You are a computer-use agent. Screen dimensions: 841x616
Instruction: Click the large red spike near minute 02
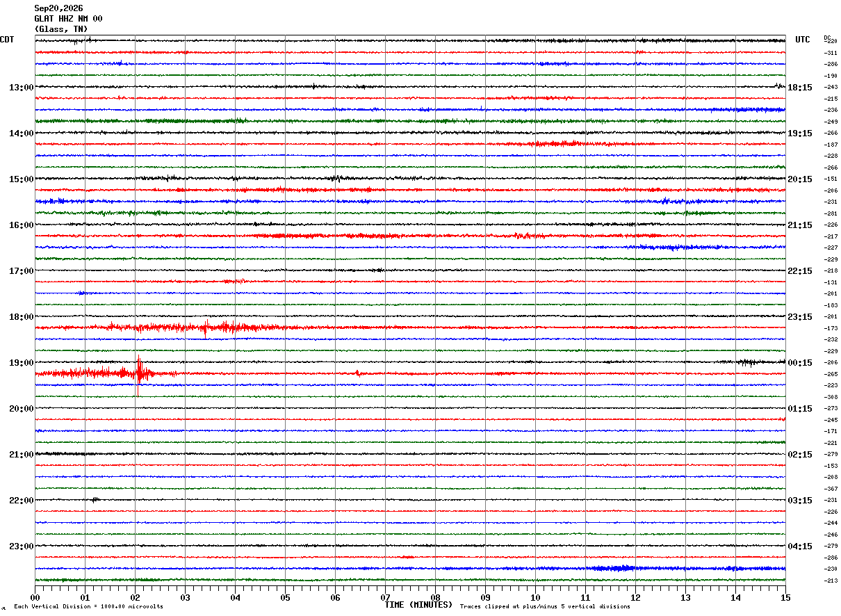point(138,374)
